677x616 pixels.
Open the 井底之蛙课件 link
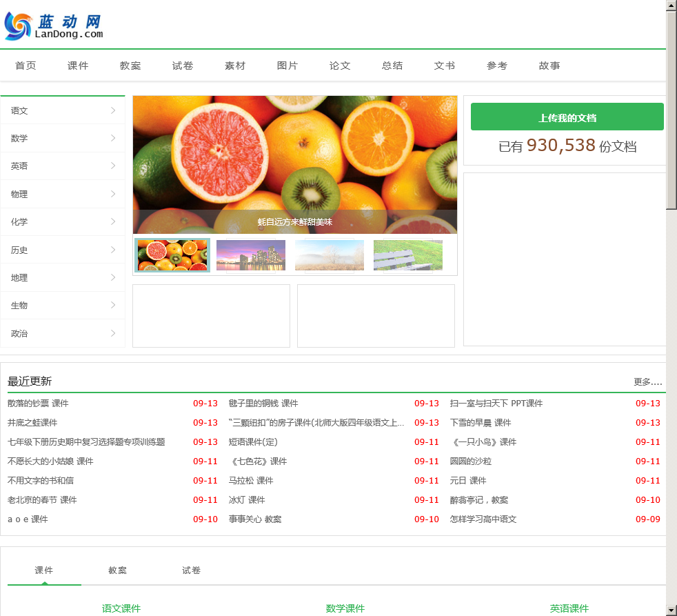pyautogui.click(x=32, y=422)
